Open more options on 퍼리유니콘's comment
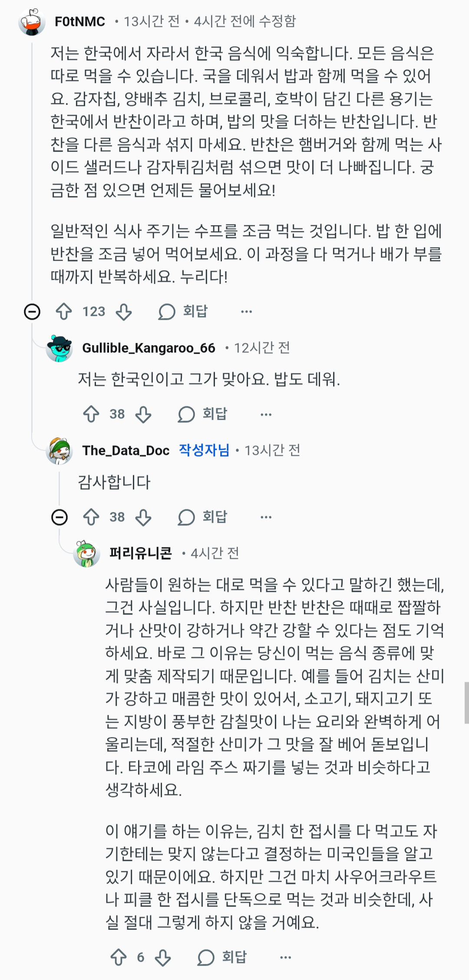Viewport: 469px width, 980px height. point(285,957)
